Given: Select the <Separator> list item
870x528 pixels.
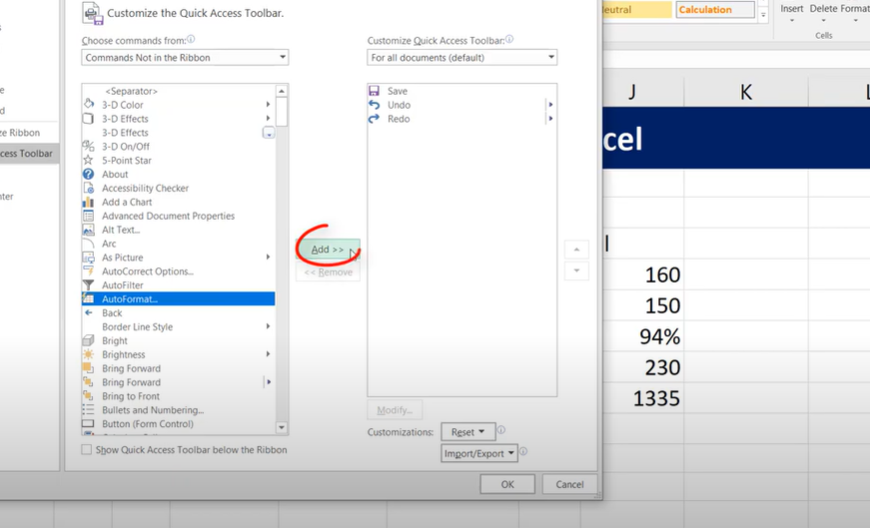Looking at the screenshot, I should (178, 90).
